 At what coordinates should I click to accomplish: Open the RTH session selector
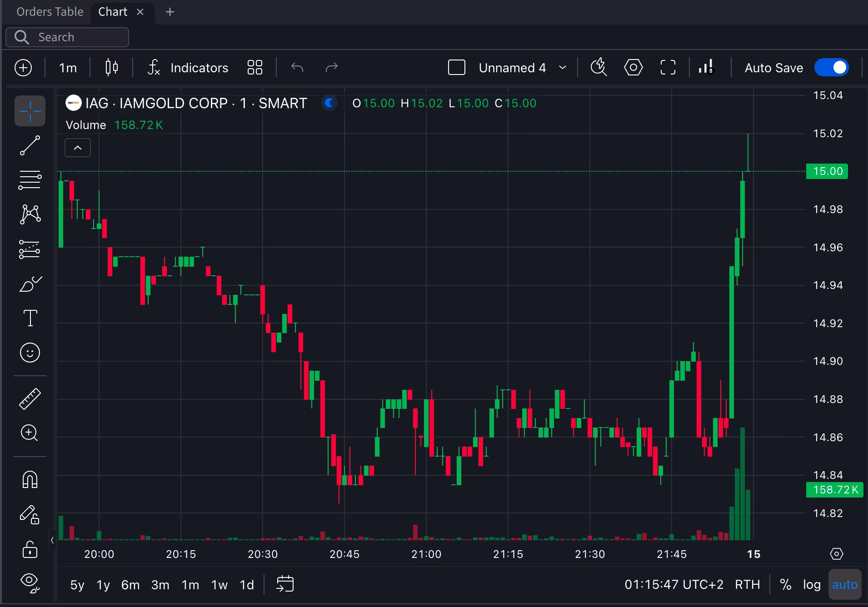click(748, 585)
